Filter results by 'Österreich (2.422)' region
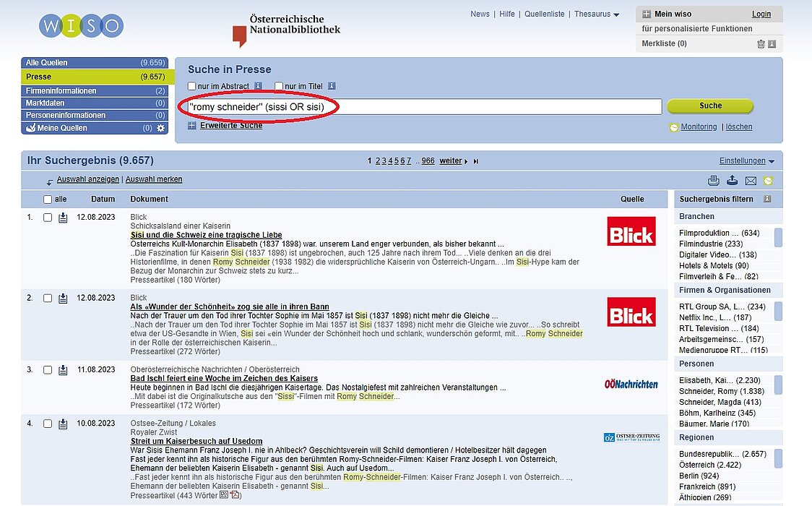Viewport: 812px width, 506px height. 710,465
